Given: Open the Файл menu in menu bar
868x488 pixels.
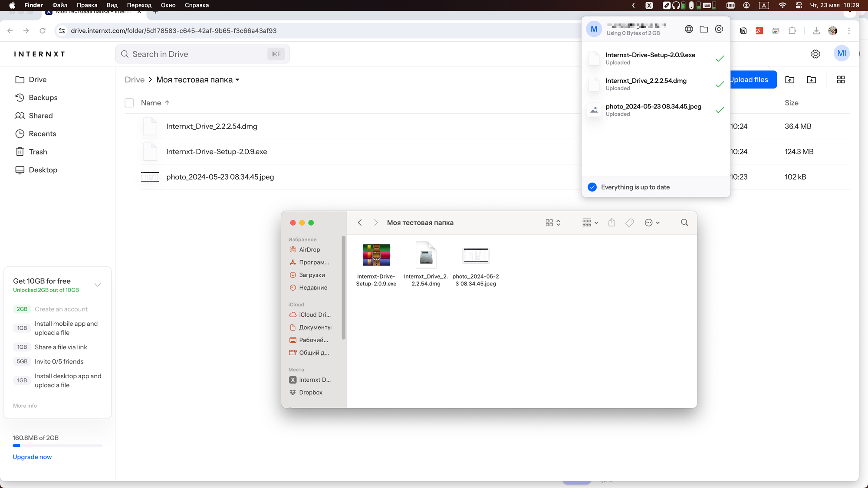Looking at the screenshot, I should click(x=60, y=5).
